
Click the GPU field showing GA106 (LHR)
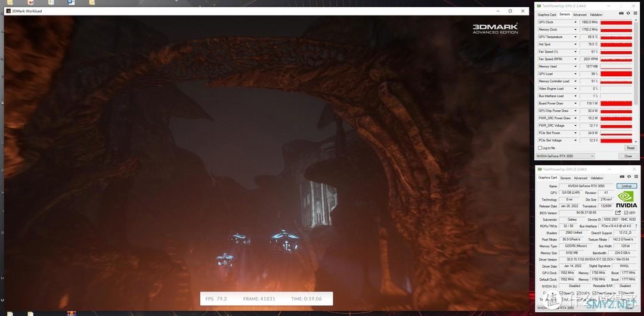point(569,193)
